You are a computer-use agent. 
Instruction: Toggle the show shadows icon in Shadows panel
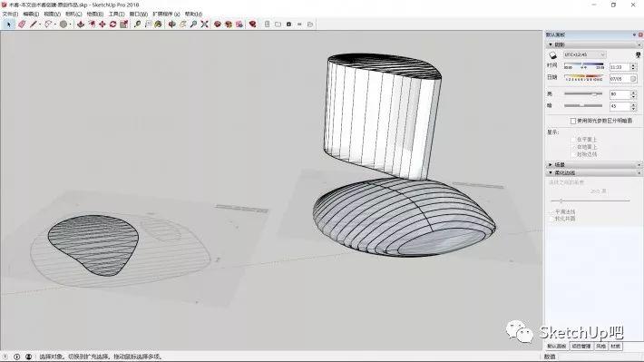[552, 55]
